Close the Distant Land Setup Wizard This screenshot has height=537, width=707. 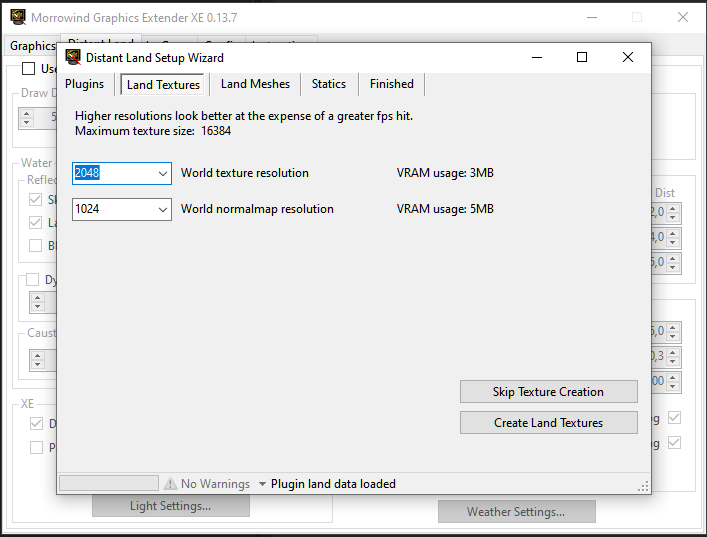[628, 57]
